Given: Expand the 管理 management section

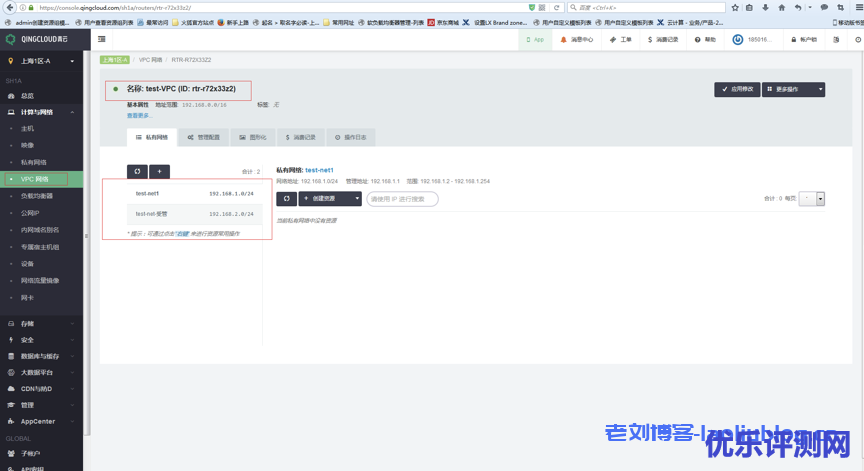Looking at the screenshot, I should pos(41,405).
